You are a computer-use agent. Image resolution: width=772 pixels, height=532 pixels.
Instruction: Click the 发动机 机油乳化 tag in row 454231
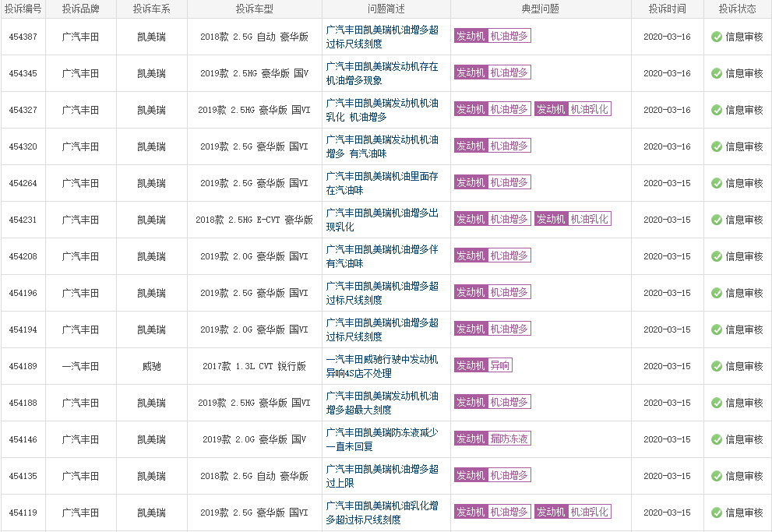(573, 219)
